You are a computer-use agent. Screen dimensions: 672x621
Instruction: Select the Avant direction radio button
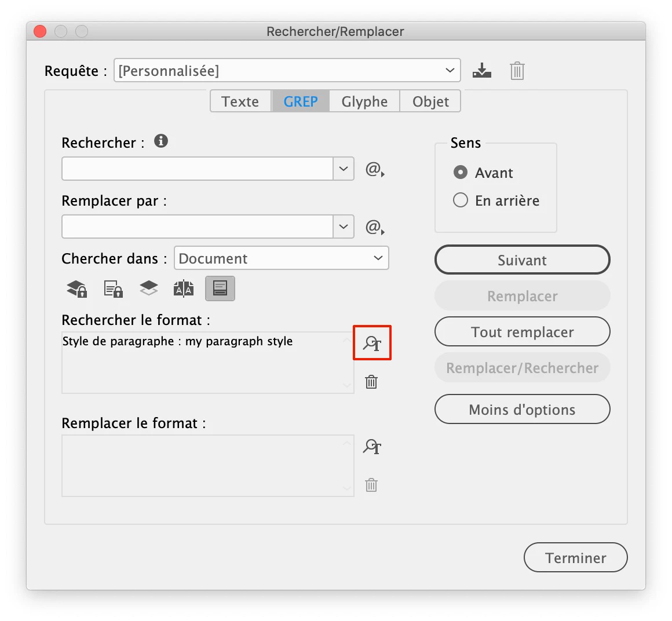click(x=461, y=172)
